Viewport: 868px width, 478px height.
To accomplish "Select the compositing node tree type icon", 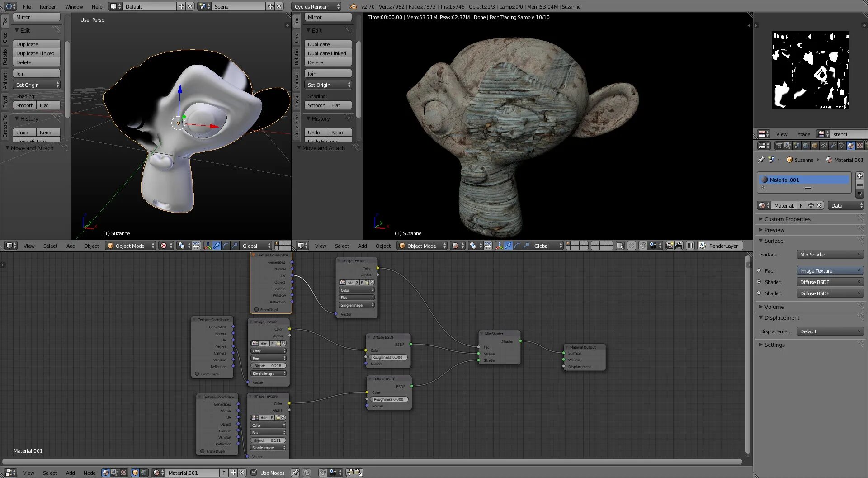I will click(114, 473).
